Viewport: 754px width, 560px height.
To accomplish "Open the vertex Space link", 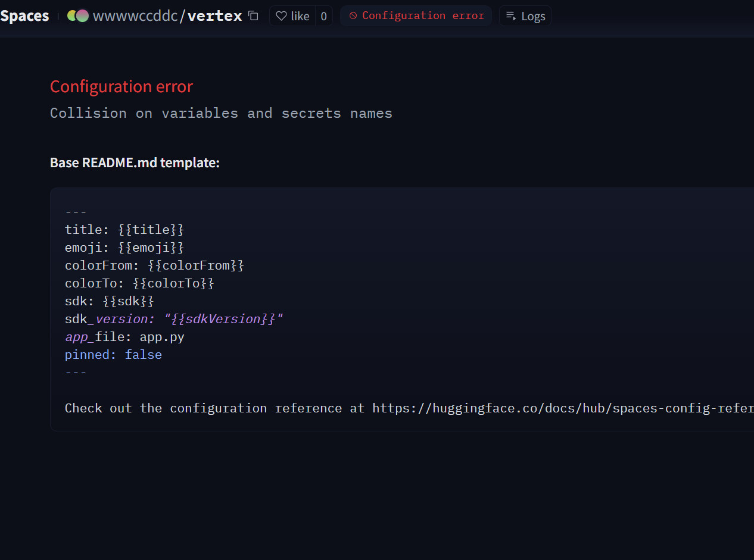I will coord(214,16).
